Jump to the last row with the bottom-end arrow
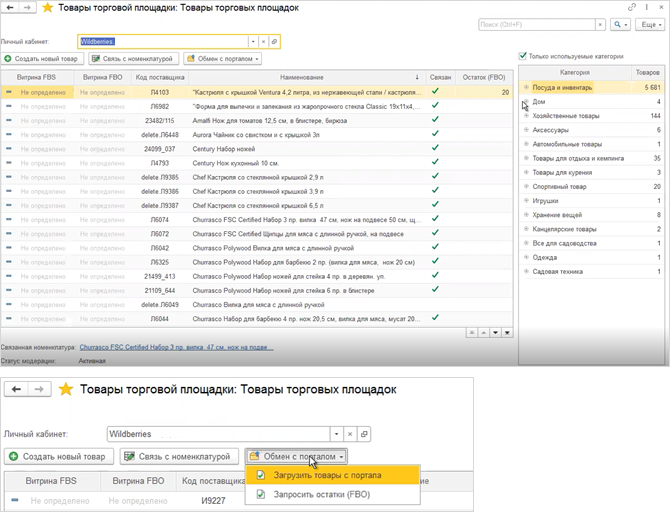Image resolution: width=670 pixels, height=512 pixels. point(507,333)
